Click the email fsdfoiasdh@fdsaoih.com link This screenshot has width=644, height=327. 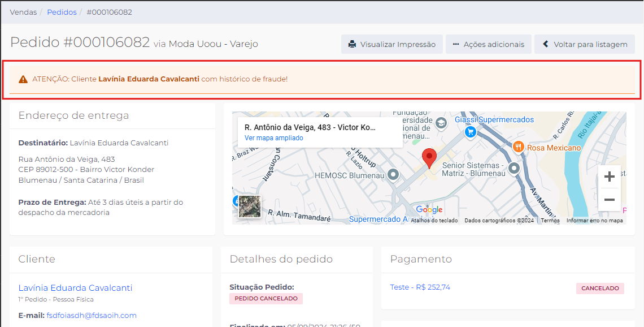92,316
